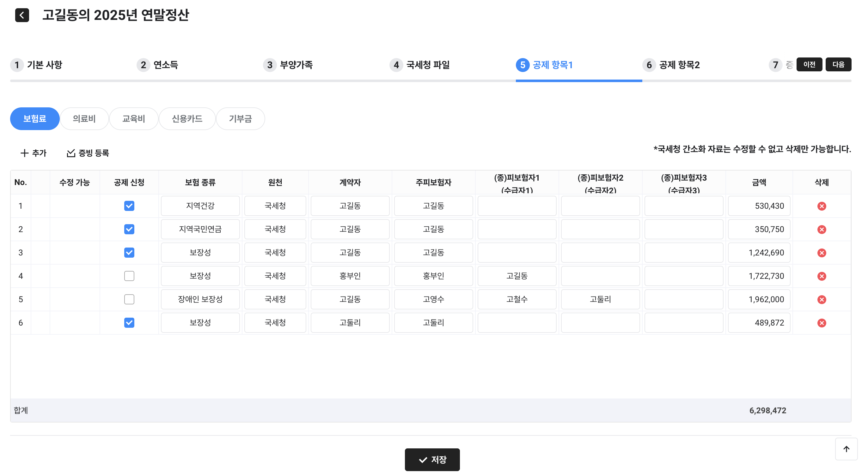Delete row 5 장애인 보장성 entry
The width and height of the screenshot is (868, 473).
[x=821, y=300]
